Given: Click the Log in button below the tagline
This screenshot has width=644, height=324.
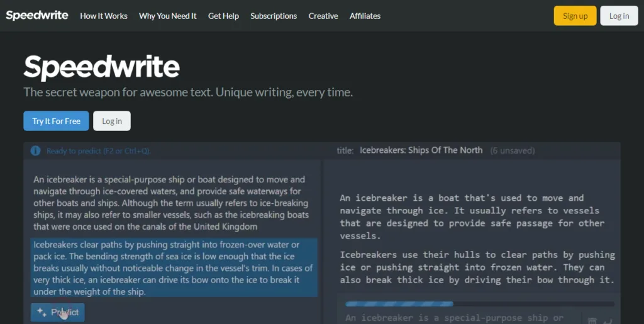Looking at the screenshot, I should pos(112,121).
